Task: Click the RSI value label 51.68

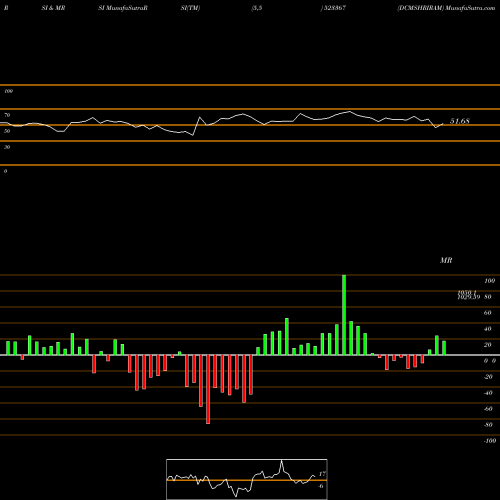Action: pos(460,121)
